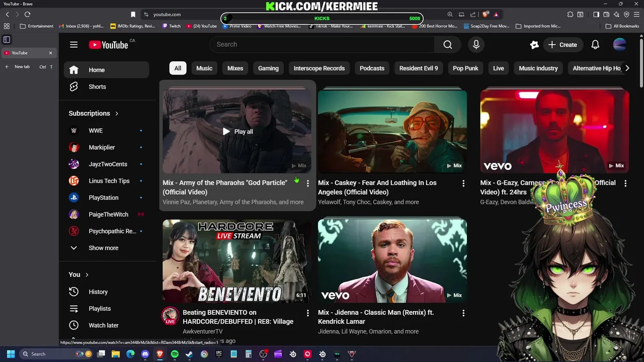Image resolution: width=644 pixels, height=362 pixels.
Task: Toggle vertical tabs panel icon
Action: pyautogui.click(x=7, y=39)
